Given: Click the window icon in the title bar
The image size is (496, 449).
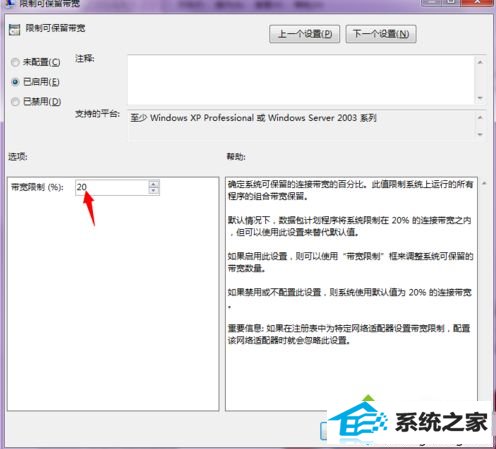Looking at the screenshot, I should tap(11, 3).
